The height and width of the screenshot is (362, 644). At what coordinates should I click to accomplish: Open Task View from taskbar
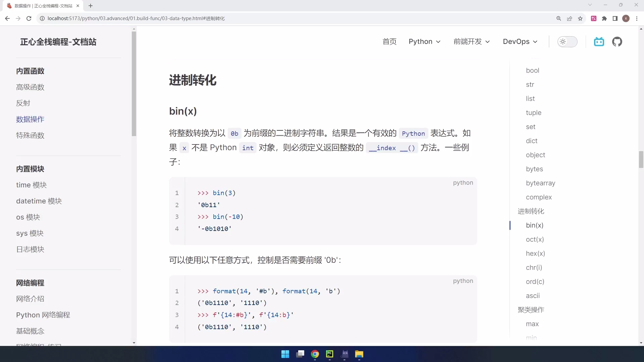300,354
